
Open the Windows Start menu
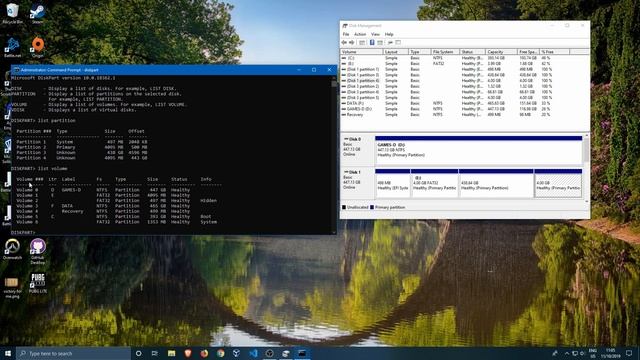pos(8,353)
